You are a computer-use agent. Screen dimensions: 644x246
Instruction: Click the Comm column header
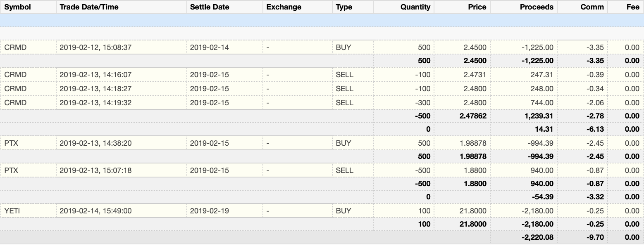pos(592,7)
